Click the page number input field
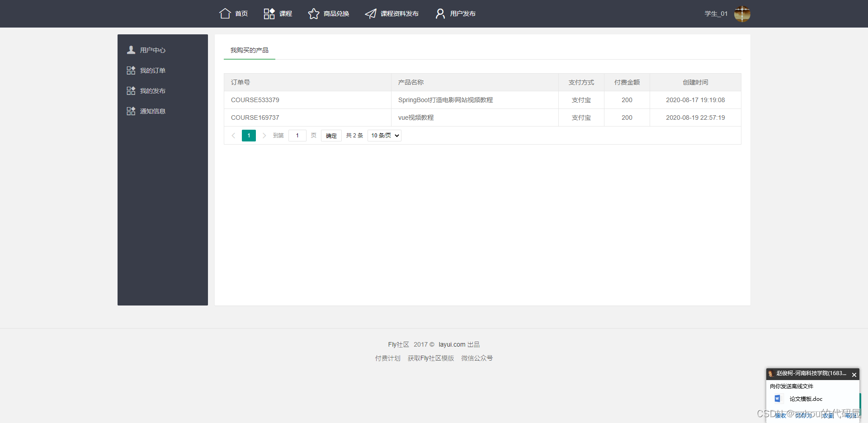 [297, 135]
